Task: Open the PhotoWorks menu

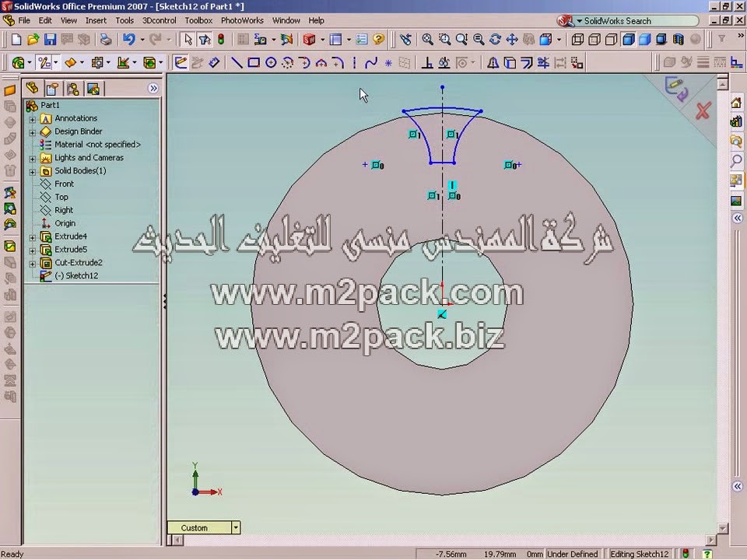Action: (x=242, y=20)
